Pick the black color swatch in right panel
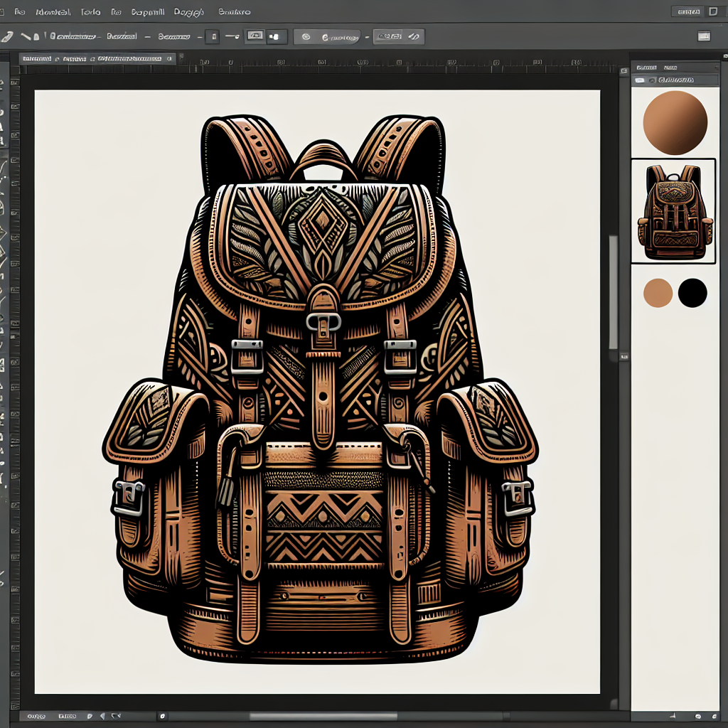The image size is (728, 728). tap(692, 293)
